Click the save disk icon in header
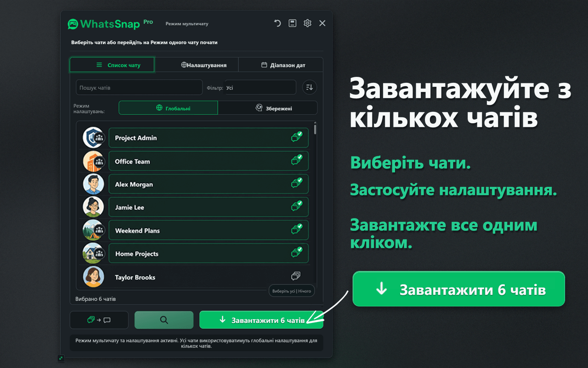Image resolution: width=588 pixels, height=368 pixels. click(293, 23)
